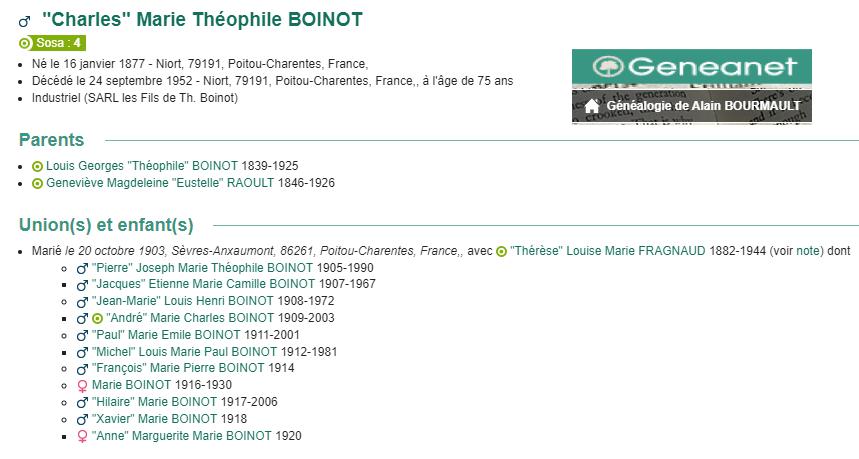Open "Michel" Louis Marie Paul BOINOT's page
This screenshot has width=859, height=459.
tap(185, 352)
